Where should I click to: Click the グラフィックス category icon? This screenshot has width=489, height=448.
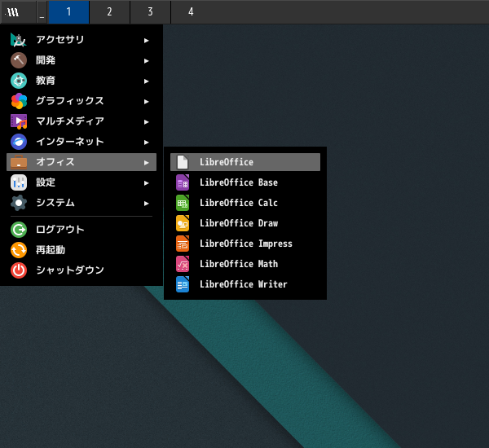coord(19,101)
